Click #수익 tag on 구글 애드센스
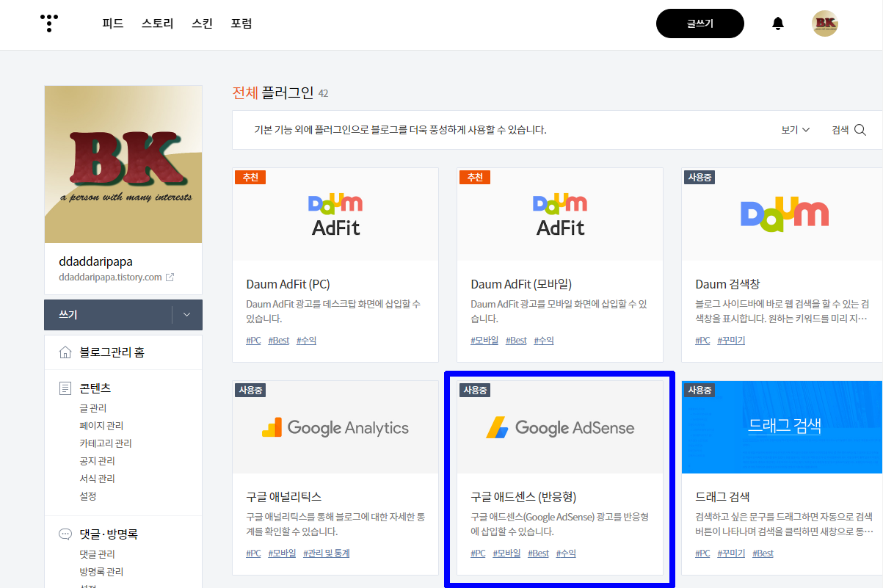The width and height of the screenshot is (883, 588). pyautogui.click(x=566, y=553)
